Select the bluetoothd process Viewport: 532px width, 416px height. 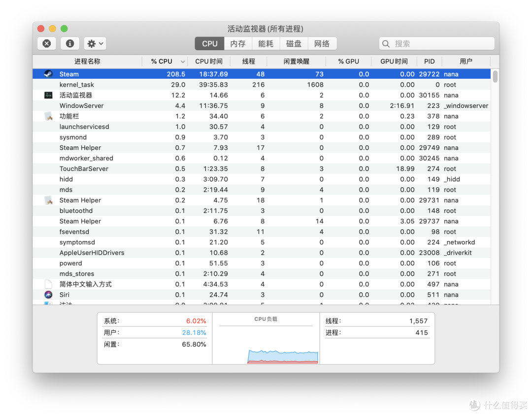coord(262,210)
